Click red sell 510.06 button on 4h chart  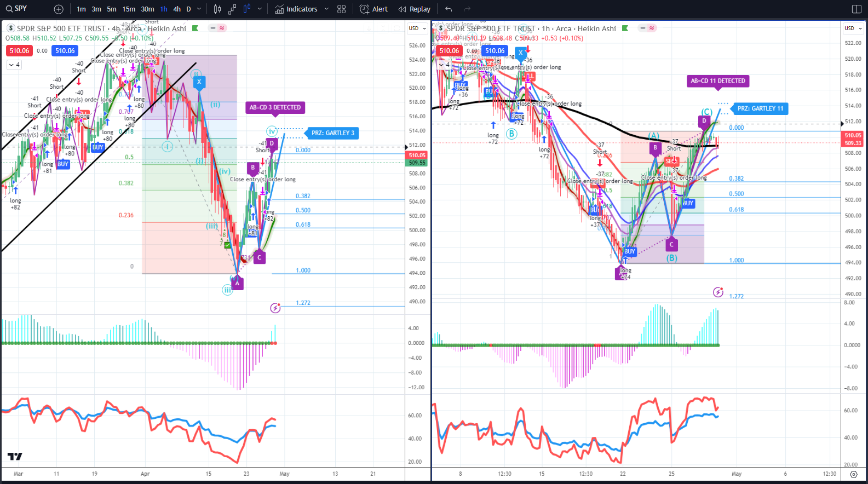[x=19, y=51]
